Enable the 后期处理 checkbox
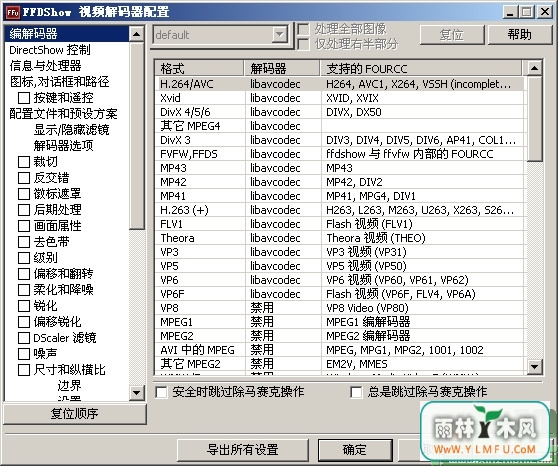558x466 pixels. (24, 210)
